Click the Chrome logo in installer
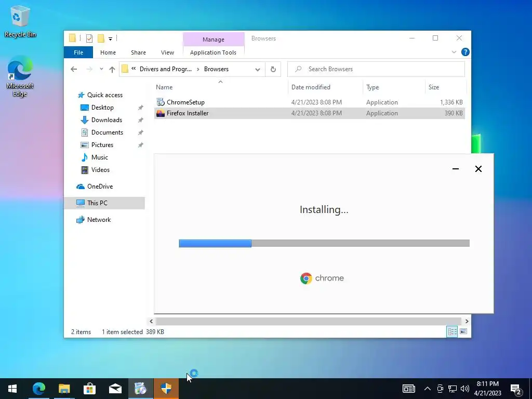Screen dimensions: 532x399 point(306,278)
